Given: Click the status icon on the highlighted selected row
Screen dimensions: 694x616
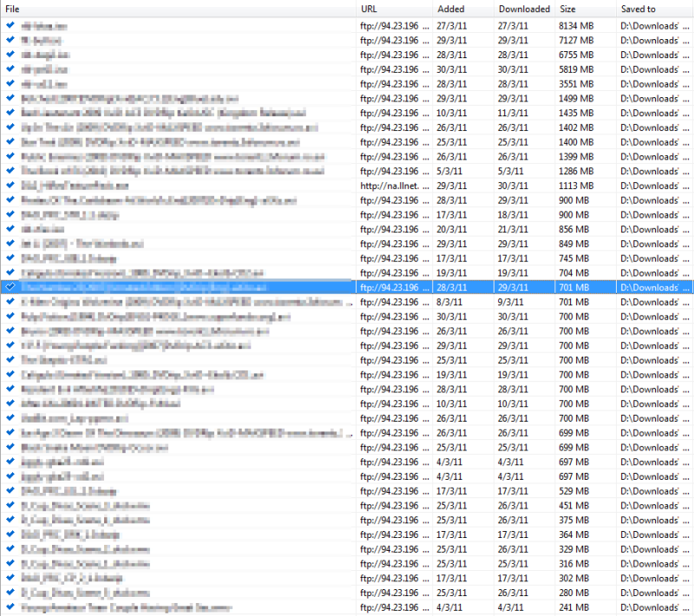Looking at the screenshot, I should 10,287.
